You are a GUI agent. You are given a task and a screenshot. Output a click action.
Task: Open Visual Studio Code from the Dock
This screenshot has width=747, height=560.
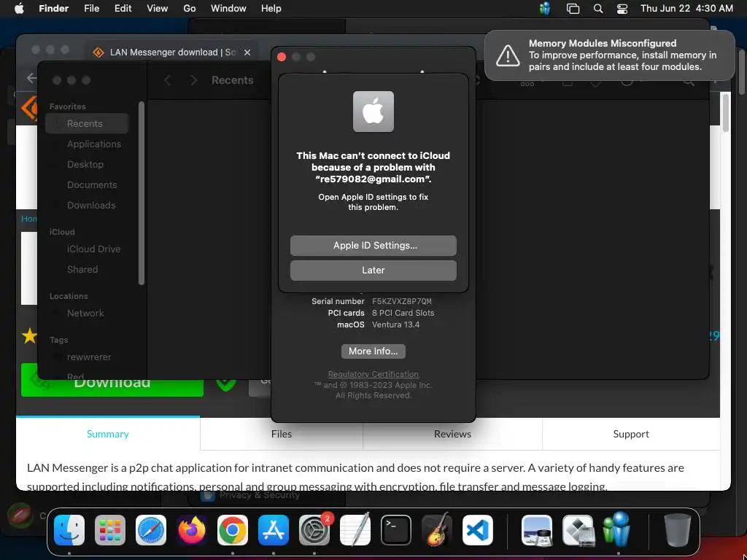coord(478,530)
